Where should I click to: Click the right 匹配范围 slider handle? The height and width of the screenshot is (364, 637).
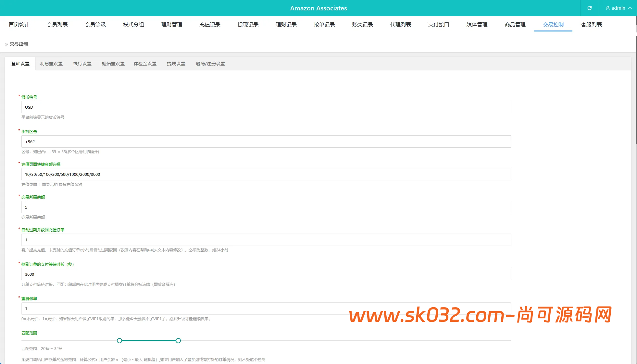point(178,341)
